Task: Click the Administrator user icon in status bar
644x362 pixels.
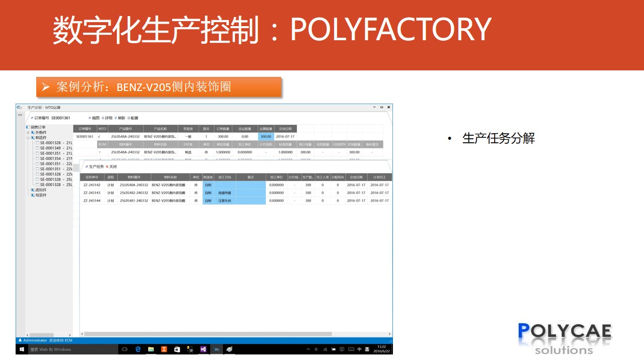Action: (x=20, y=340)
